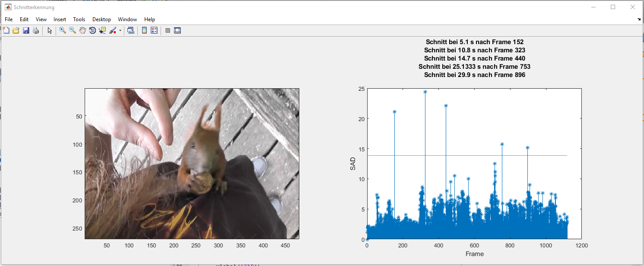Select the Rotate 3D tool

click(x=92, y=30)
